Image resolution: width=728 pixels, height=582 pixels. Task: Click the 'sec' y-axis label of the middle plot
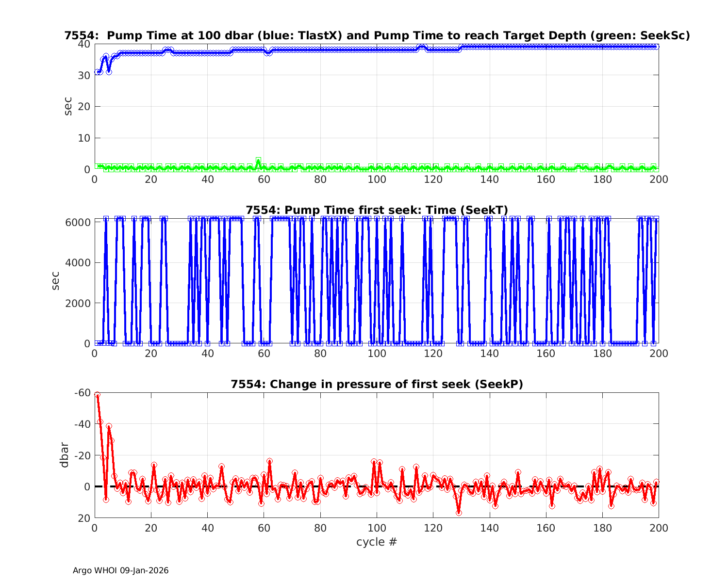[56, 281]
